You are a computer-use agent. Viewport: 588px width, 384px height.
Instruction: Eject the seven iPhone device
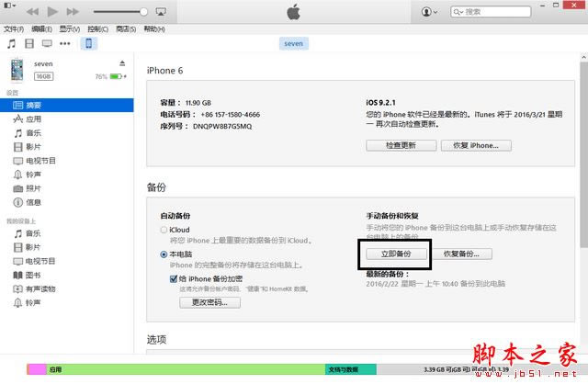pos(122,63)
